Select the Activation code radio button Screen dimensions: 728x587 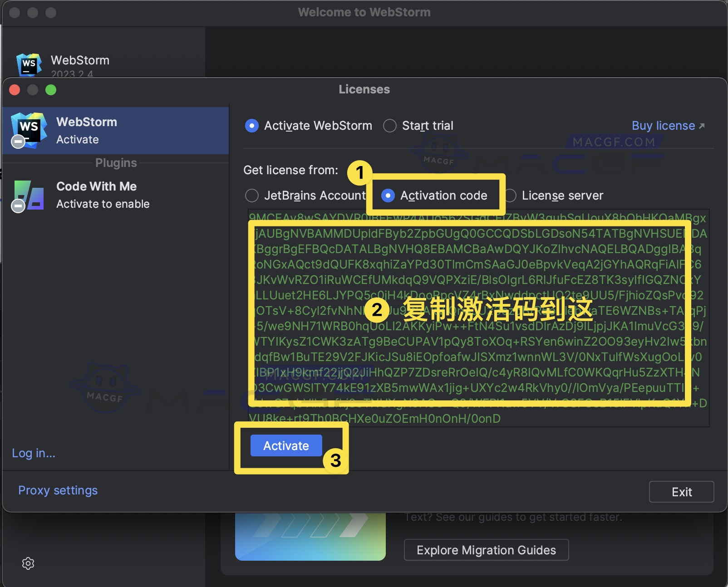point(389,196)
